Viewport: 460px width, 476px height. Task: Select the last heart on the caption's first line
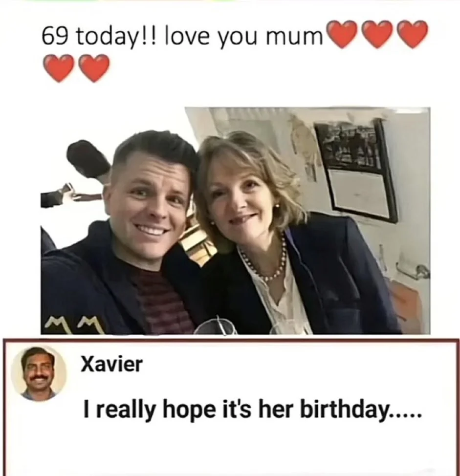pos(412,34)
